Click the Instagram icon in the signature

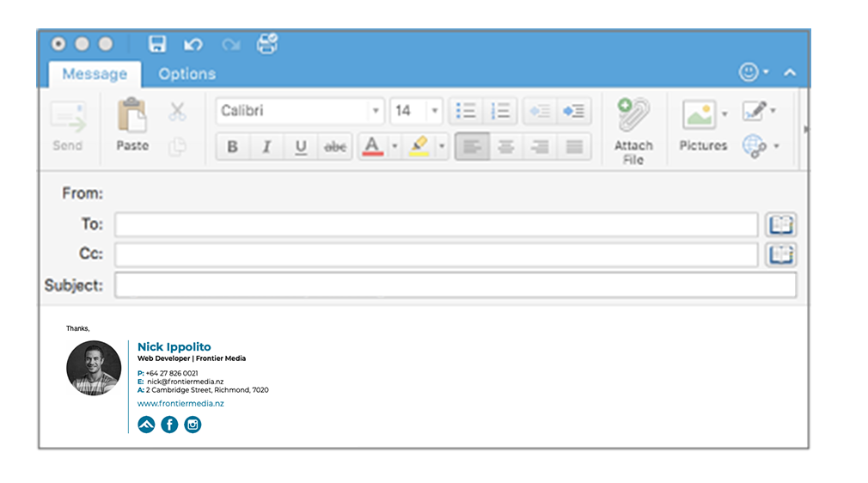coord(193,425)
